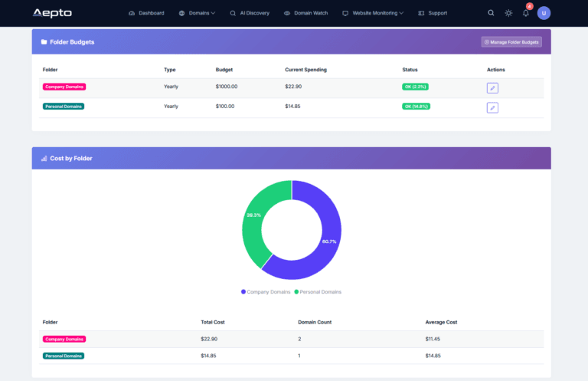588x381 pixels.
Task: Click Manage Folder Budgets button
Action: (511, 42)
